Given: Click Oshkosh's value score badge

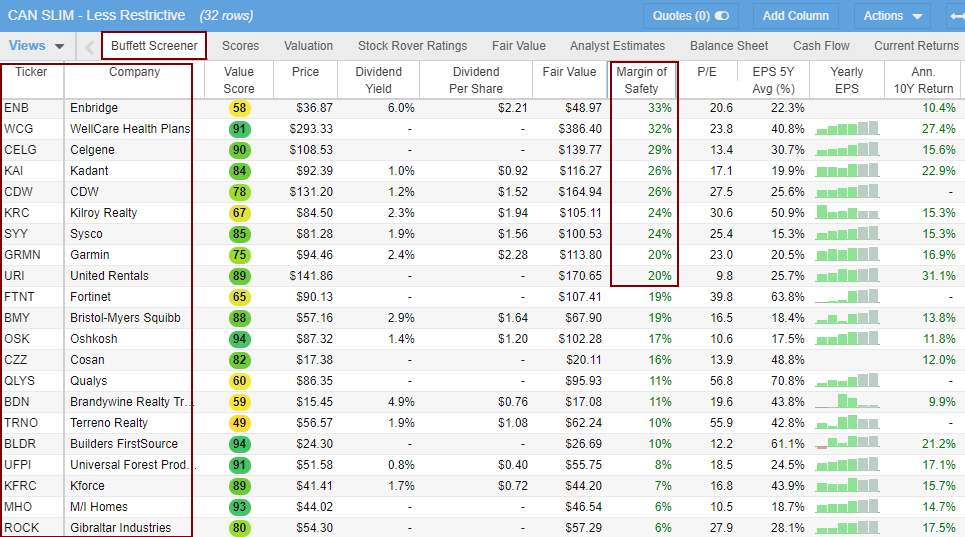Looking at the screenshot, I should (x=239, y=338).
